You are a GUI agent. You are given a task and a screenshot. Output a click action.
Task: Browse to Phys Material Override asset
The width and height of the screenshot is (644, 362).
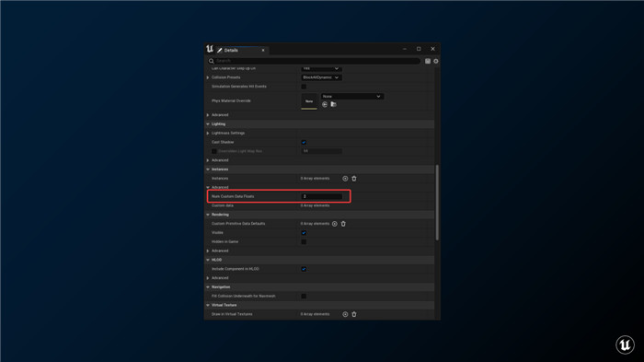(333, 104)
